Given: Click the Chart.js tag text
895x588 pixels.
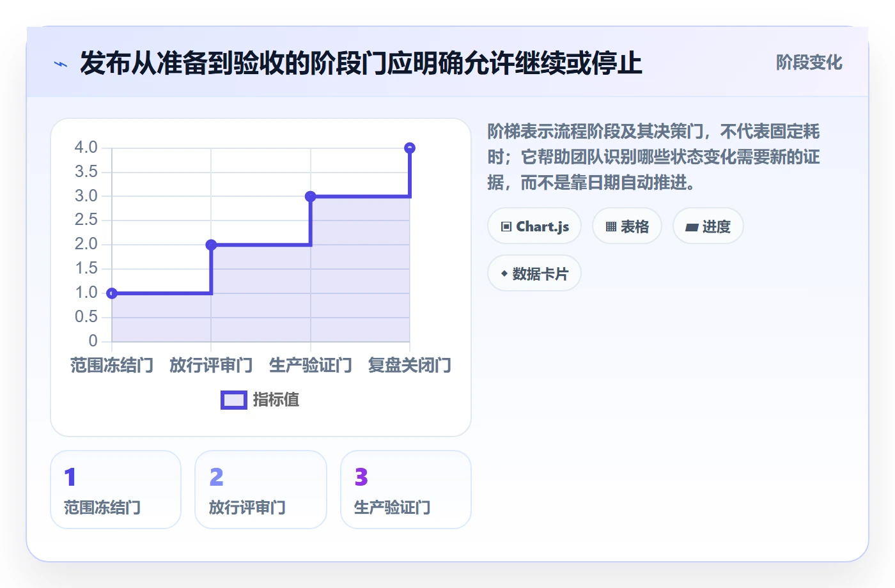Looking at the screenshot, I should (x=543, y=227).
